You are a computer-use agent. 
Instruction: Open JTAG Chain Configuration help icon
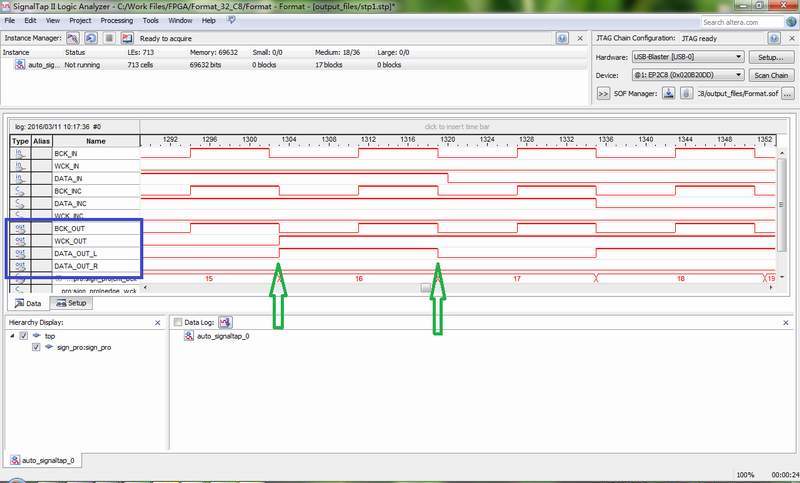pos(773,38)
